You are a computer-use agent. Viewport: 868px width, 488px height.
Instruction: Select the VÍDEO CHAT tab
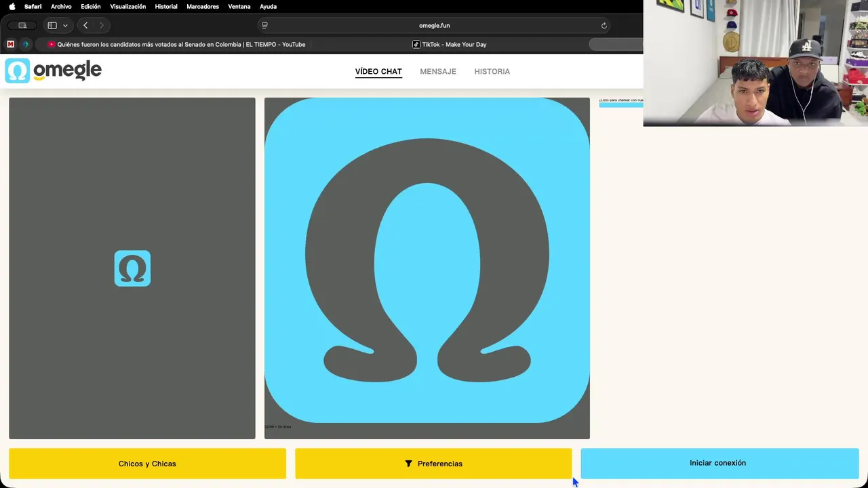pos(378,71)
